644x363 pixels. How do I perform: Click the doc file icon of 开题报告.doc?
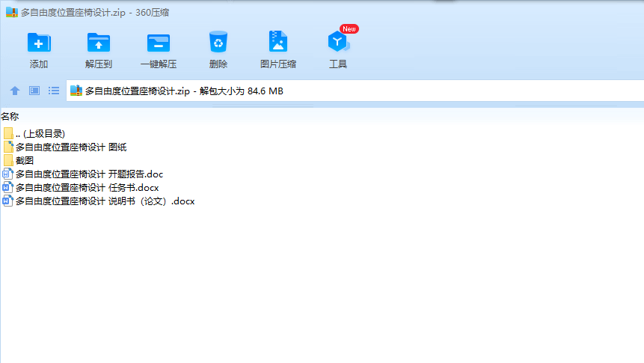click(7, 174)
